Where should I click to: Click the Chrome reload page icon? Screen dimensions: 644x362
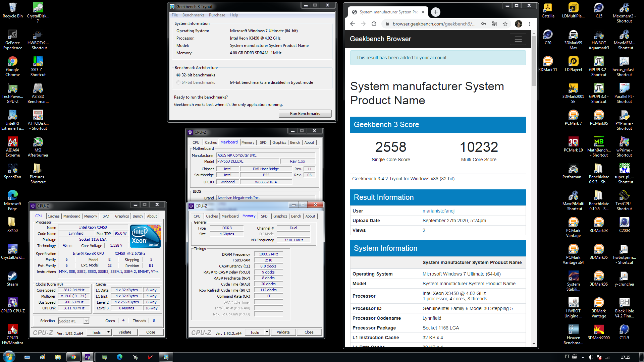[x=374, y=24]
